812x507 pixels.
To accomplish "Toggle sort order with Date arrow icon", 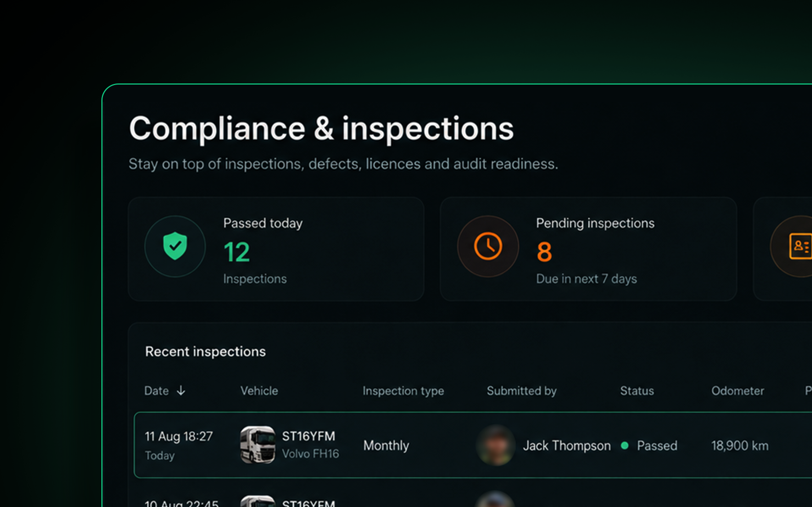I will coord(181,391).
